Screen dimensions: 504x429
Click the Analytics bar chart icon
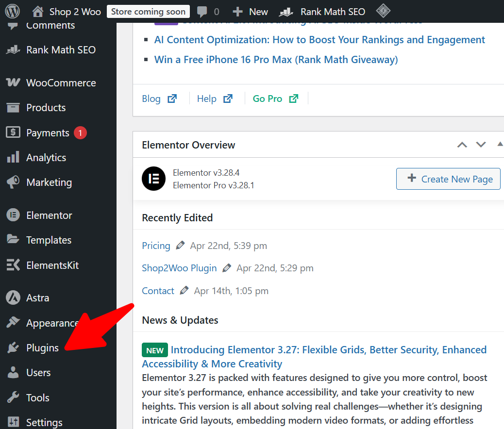point(13,157)
